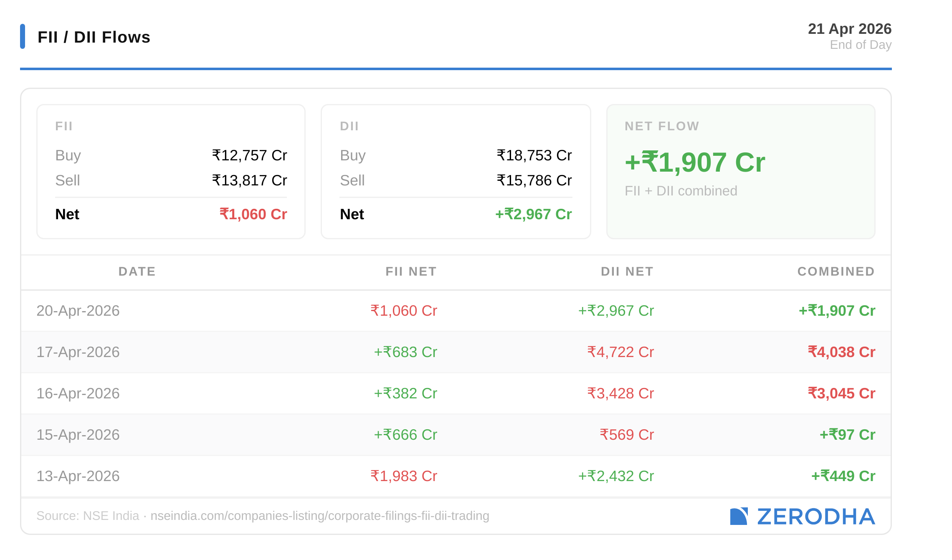Click FII Buy ₹12,757 Cr amount
This screenshot has height=560, width=952.
tap(249, 155)
